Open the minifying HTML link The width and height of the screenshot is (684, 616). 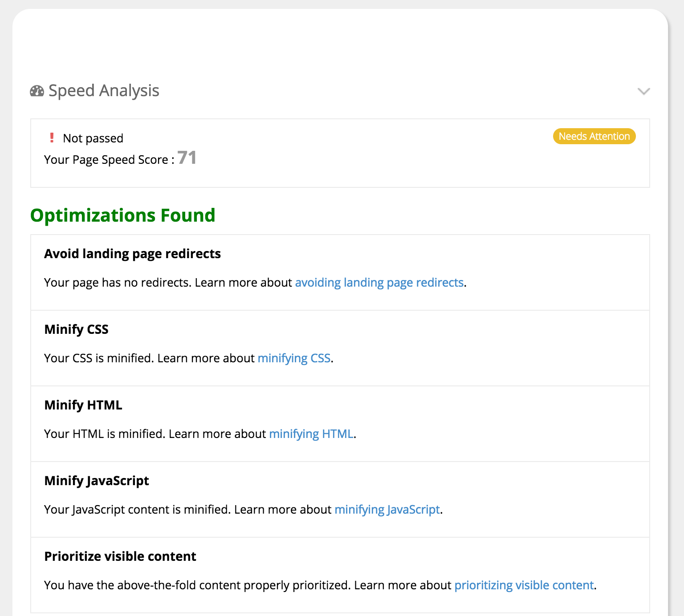point(311,434)
